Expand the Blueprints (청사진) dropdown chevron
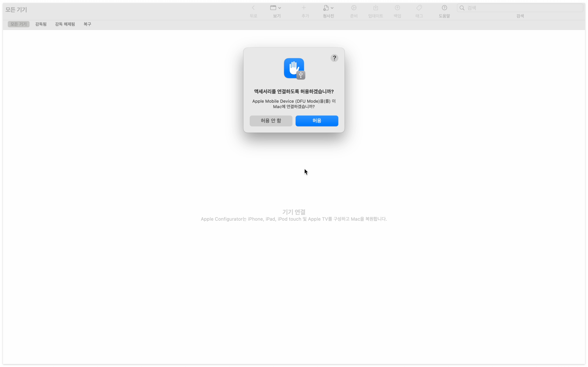The height and width of the screenshot is (367, 588). (x=332, y=8)
